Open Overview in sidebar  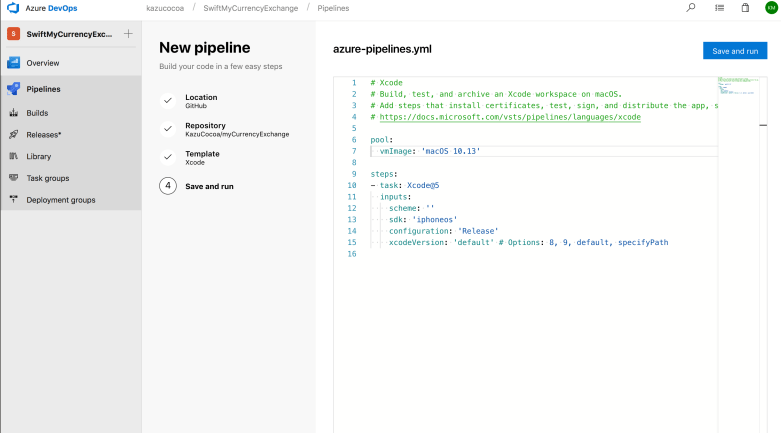click(x=43, y=63)
